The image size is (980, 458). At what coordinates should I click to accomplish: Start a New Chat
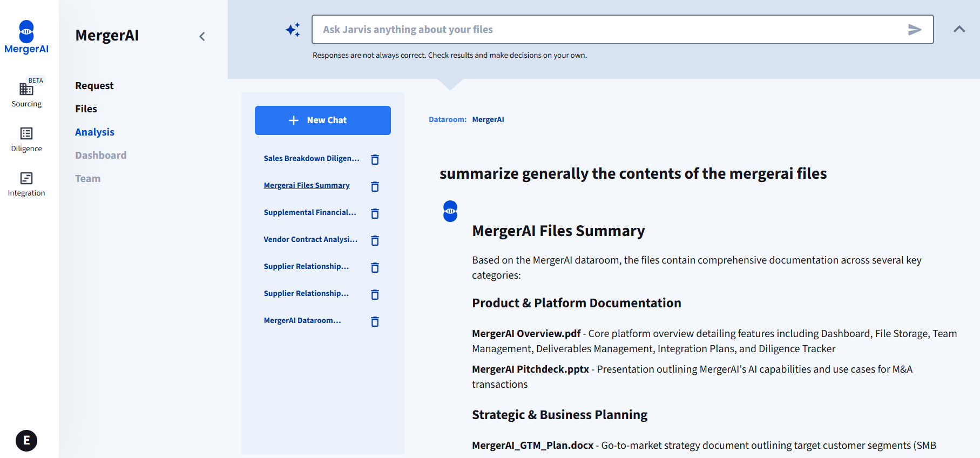[323, 120]
